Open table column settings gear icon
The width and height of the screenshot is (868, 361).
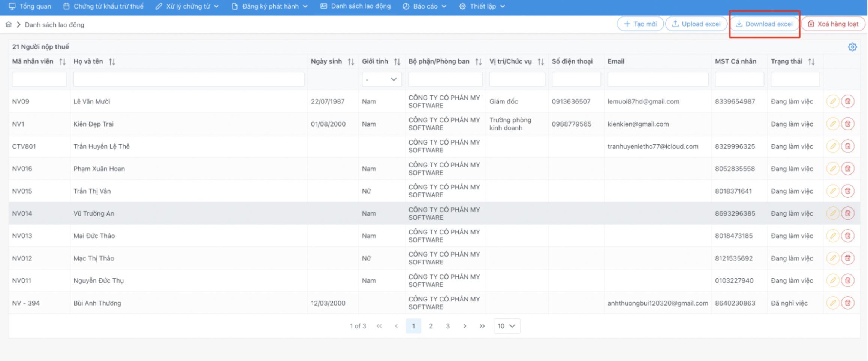point(852,47)
